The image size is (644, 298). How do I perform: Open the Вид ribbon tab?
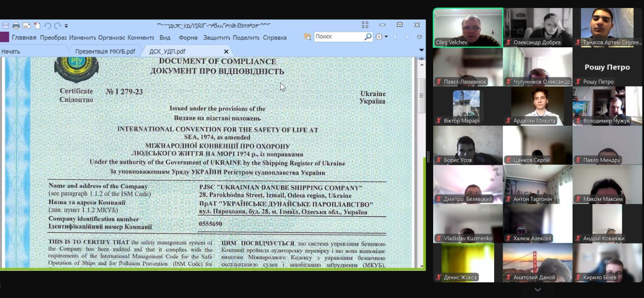[165, 37]
